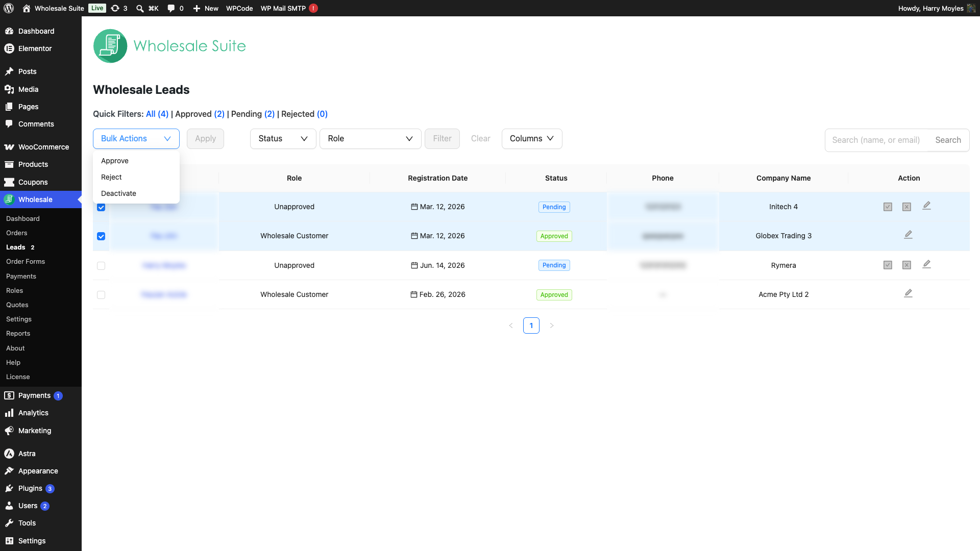Open Marketing in the sidebar

[x=41, y=431]
